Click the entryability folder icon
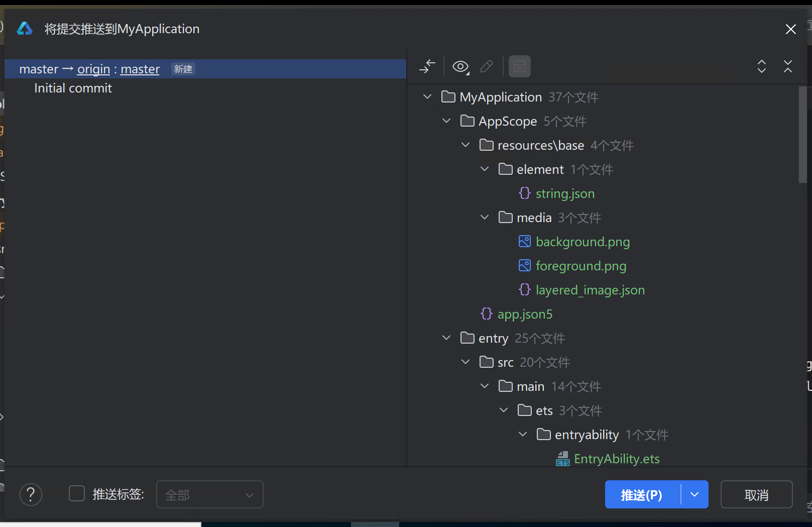The height and width of the screenshot is (527, 812). pyautogui.click(x=544, y=434)
